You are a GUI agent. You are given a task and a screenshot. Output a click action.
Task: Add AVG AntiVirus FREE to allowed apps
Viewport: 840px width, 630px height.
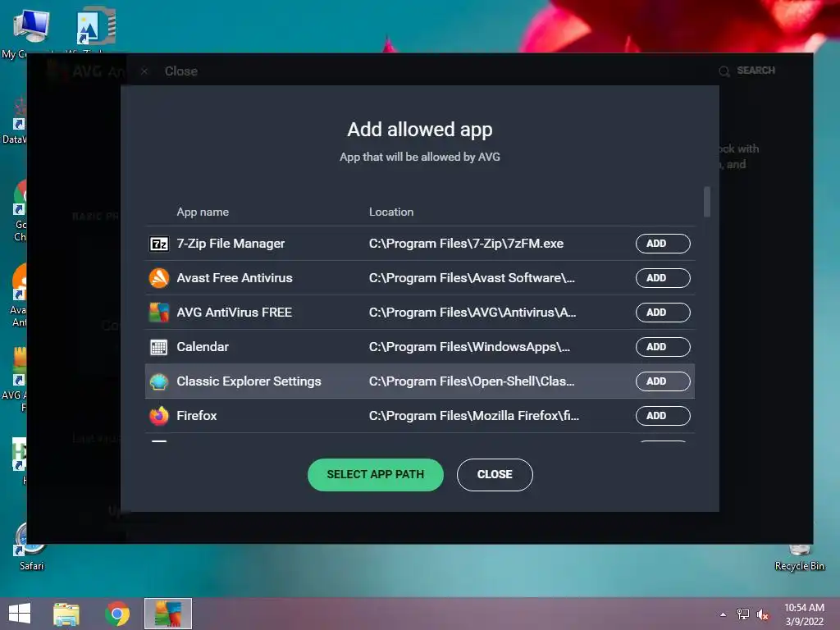[x=663, y=313]
